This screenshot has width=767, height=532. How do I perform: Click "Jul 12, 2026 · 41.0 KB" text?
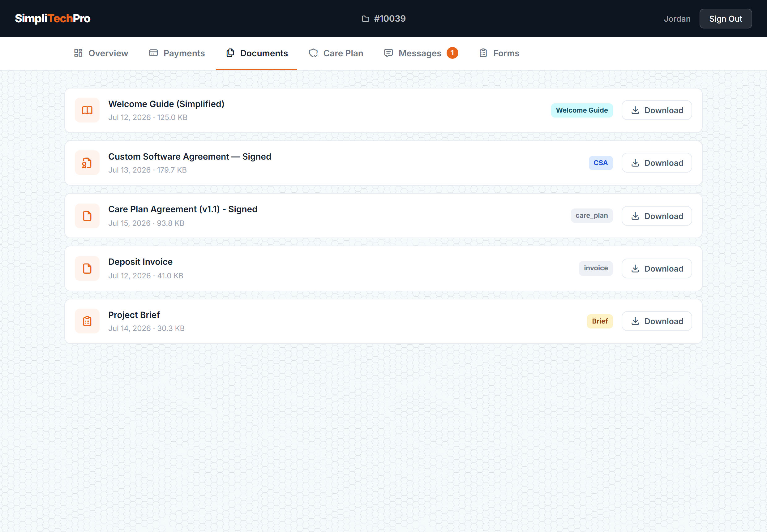146,276
